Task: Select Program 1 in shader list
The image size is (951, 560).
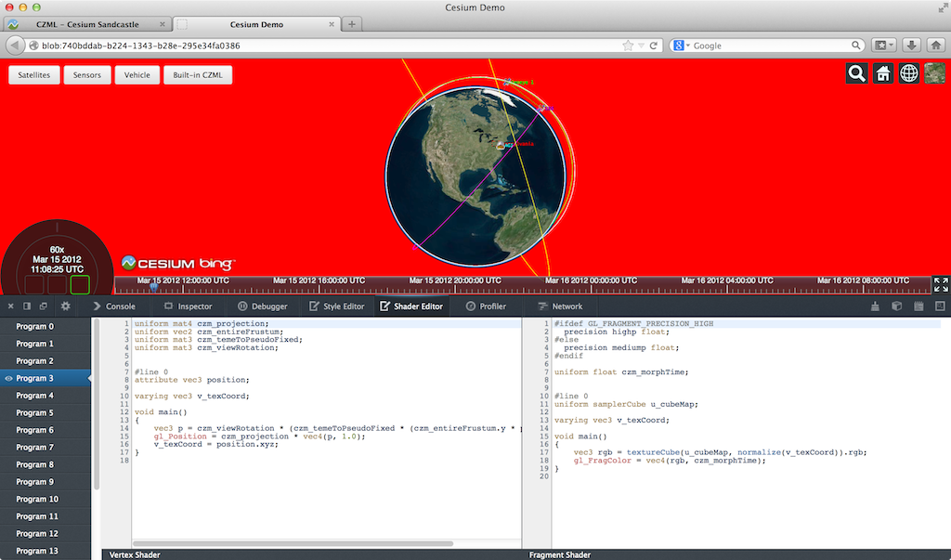Action: point(46,344)
